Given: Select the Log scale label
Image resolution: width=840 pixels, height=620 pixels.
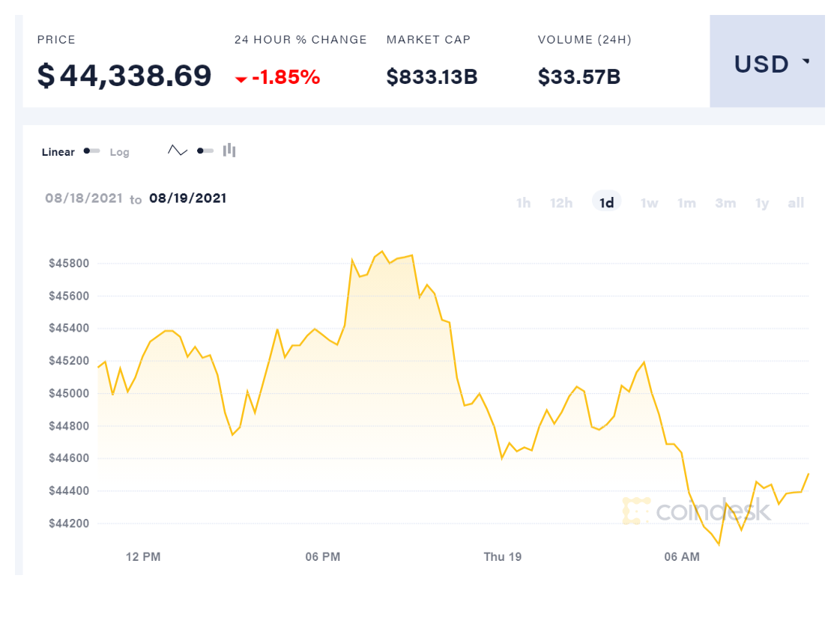Looking at the screenshot, I should (119, 152).
